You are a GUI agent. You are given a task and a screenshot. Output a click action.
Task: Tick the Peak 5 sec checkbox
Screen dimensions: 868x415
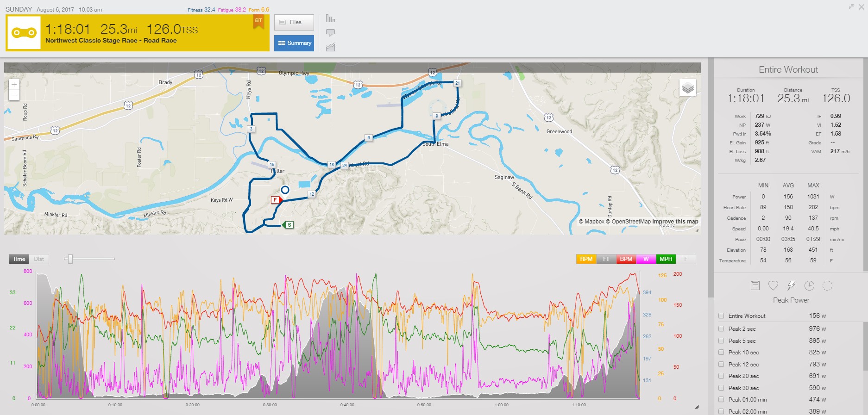point(721,341)
